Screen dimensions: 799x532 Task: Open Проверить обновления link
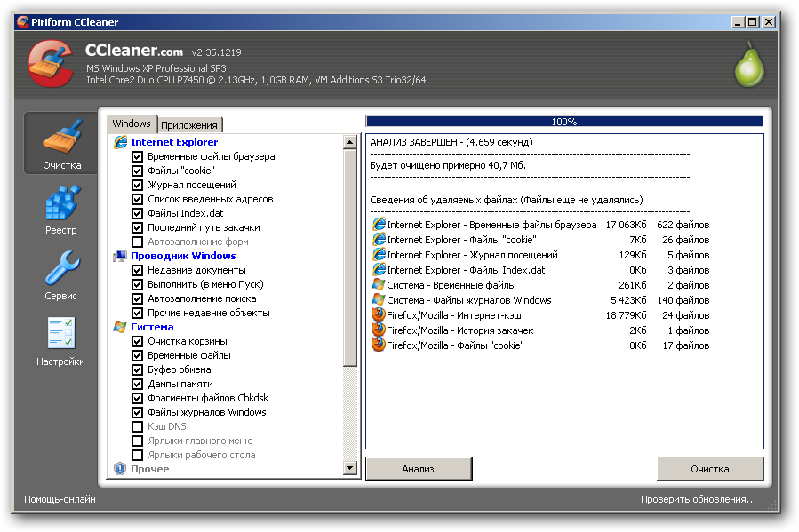click(699, 499)
